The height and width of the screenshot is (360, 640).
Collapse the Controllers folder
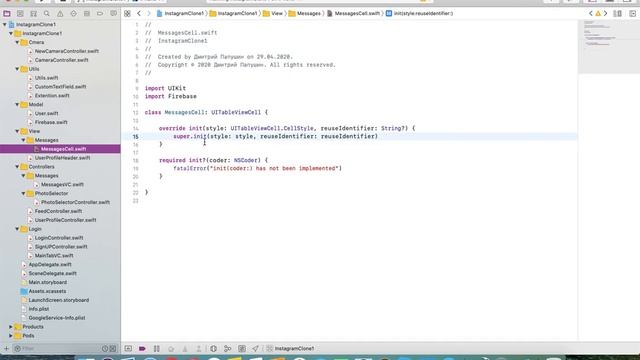[17, 167]
